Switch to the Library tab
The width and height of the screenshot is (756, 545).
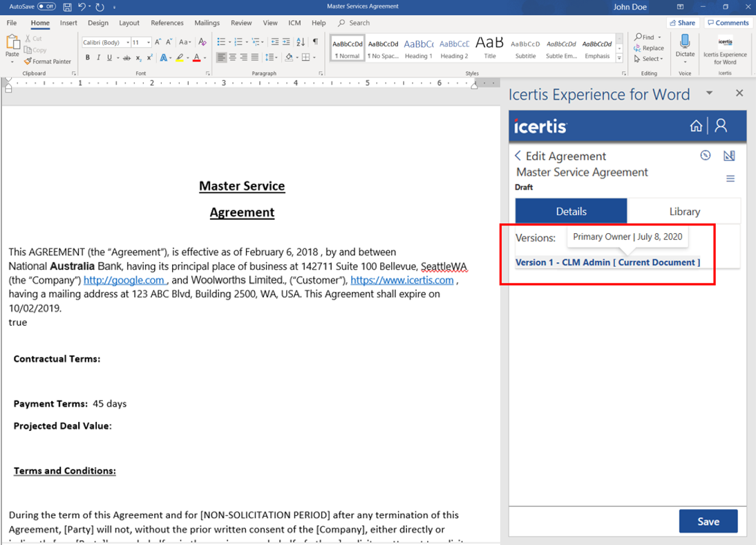click(684, 212)
